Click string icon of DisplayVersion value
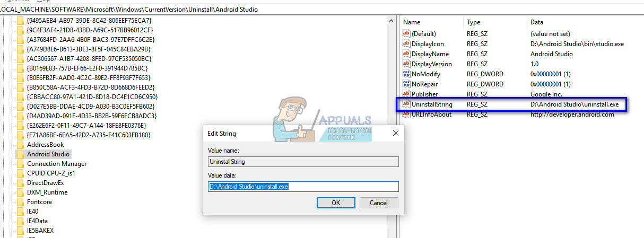The height and width of the screenshot is (238, 644). [x=406, y=64]
